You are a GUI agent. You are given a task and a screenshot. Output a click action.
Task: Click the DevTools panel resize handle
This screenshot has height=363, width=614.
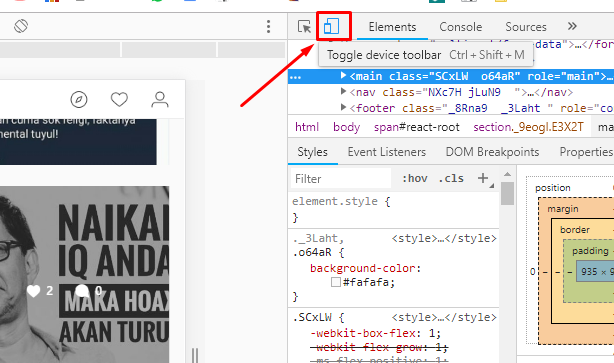195,356
